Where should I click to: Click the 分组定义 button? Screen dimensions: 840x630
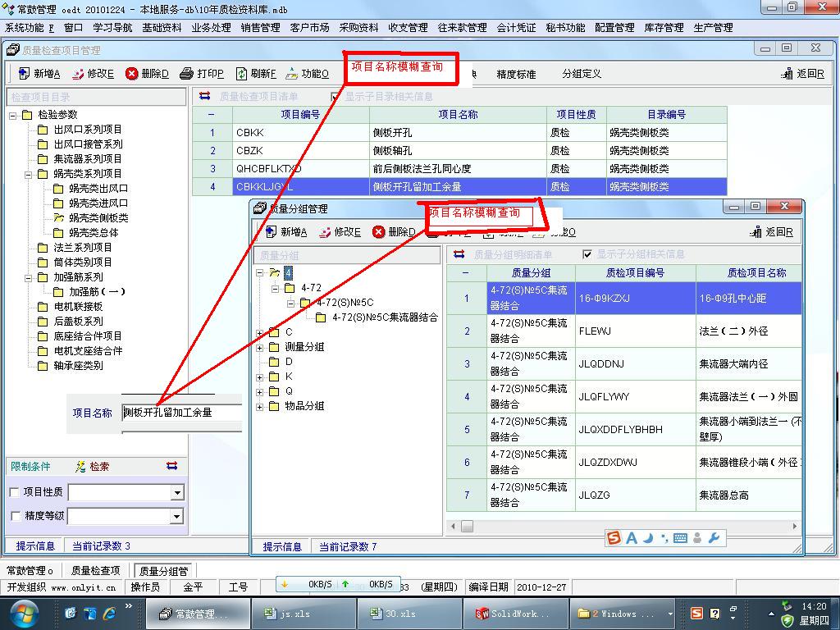click(x=582, y=74)
